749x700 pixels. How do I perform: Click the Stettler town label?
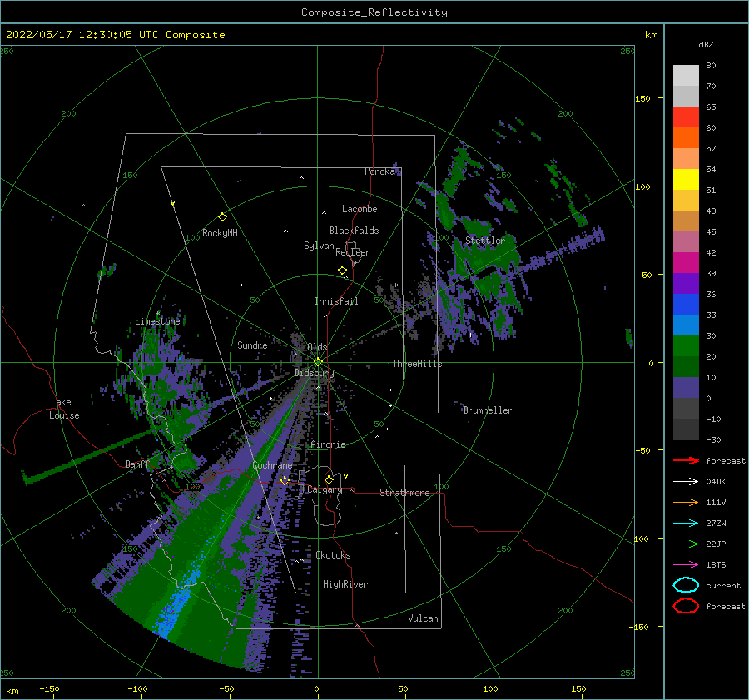[485, 241]
